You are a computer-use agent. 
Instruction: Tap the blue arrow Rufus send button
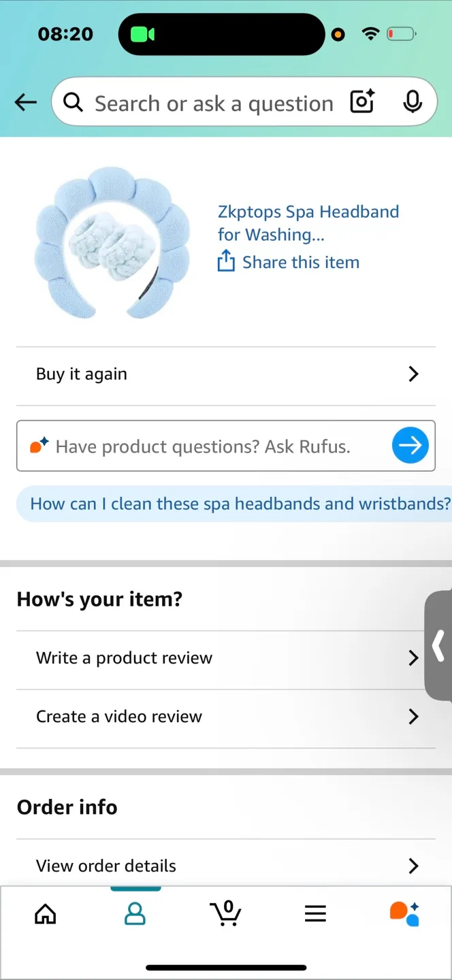(410, 445)
